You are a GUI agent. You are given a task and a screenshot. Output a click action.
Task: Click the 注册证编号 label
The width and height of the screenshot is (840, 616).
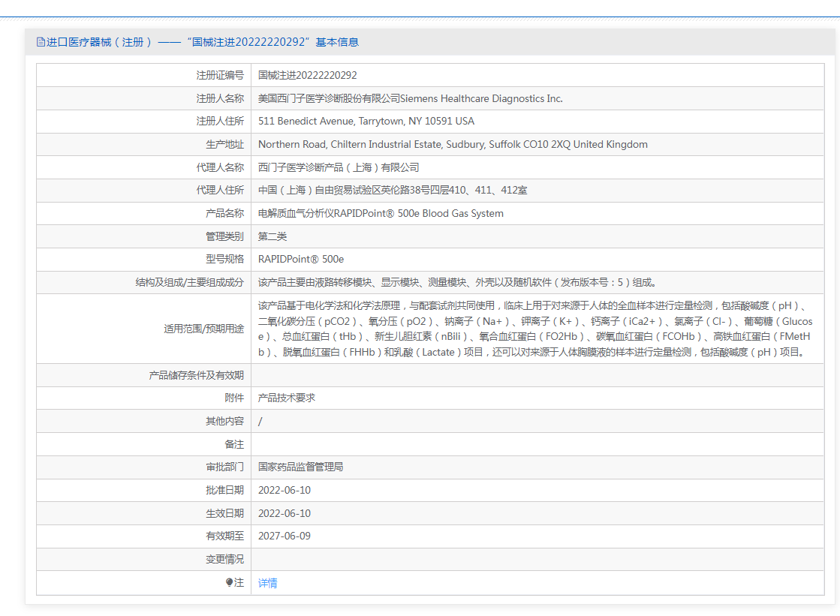(220, 76)
